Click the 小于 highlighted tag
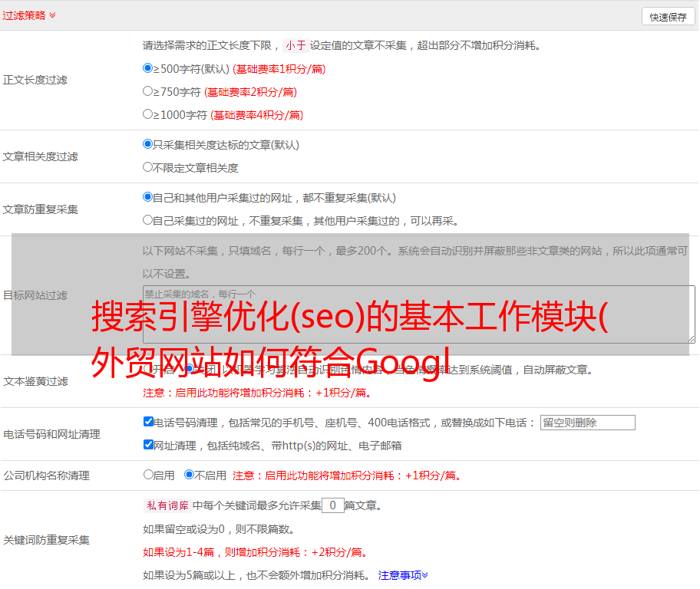The image size is (700, 589). pos(296,45)
